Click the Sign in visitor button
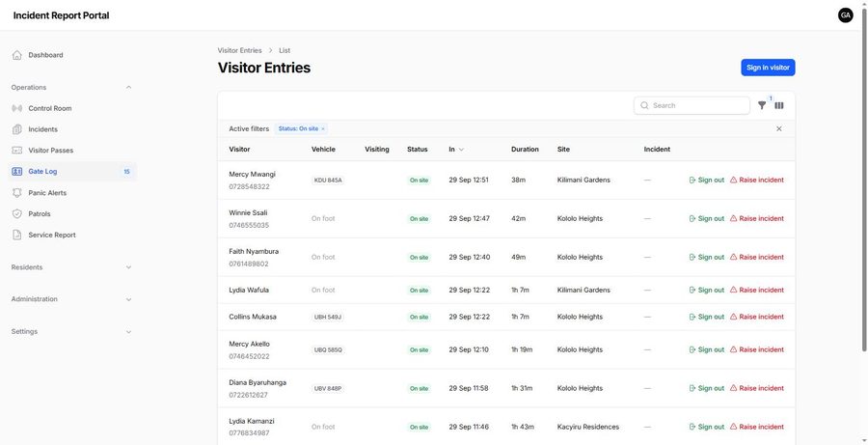Screen dimensions: 868x445 768,68
